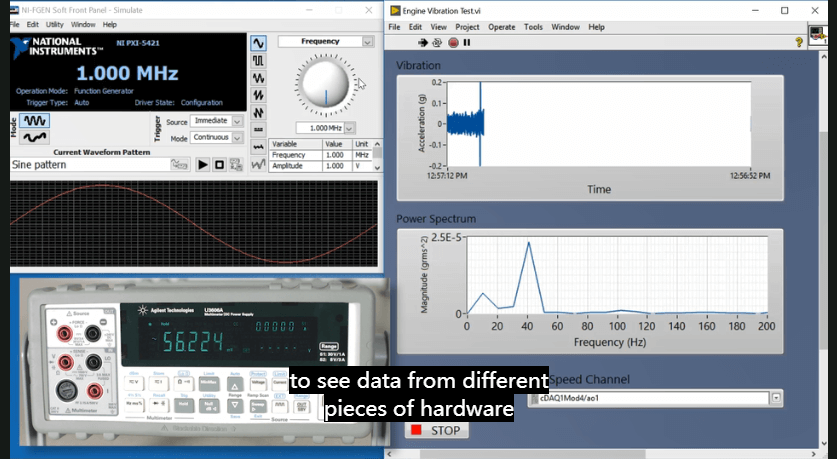Open Edit menu in NI-FGEN panel

tap(33, 25)
